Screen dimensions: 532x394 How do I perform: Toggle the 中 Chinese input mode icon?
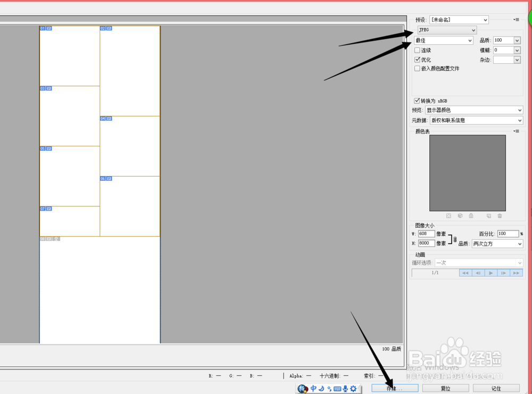[313, 389]
